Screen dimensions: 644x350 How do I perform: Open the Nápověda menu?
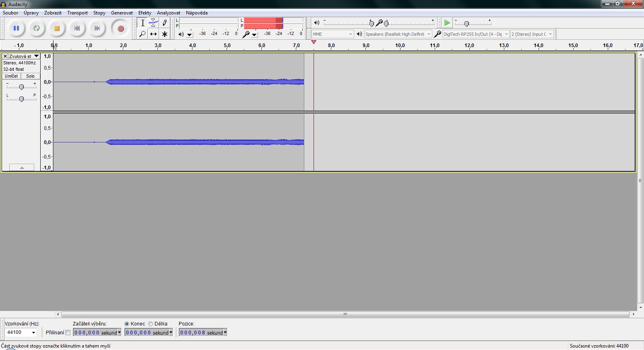point(197,13)
